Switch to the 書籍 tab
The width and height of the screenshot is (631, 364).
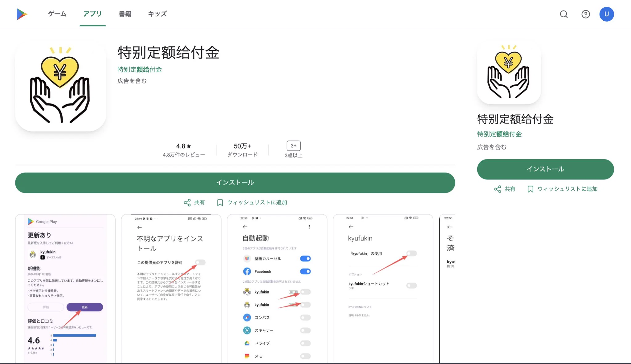tap(125, 14)
